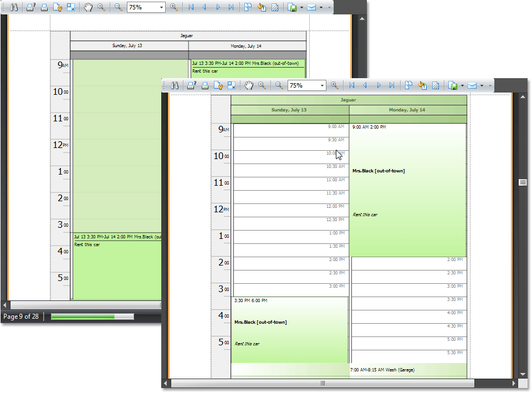The width and height of the screenshot is (532, 393).
Task: Click Multiple Pages icon in back window
Action: pyautogui.click(x=248, y=7)
